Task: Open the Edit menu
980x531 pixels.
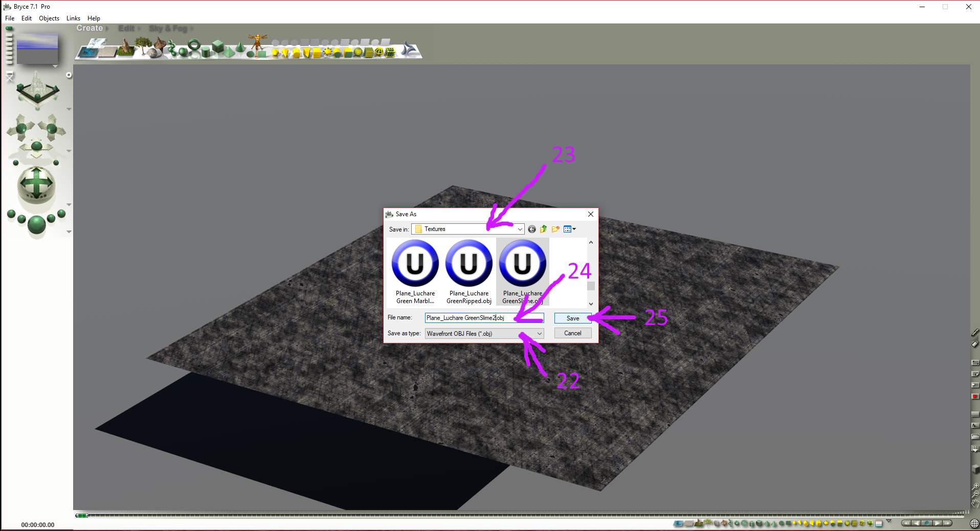Action: click(x=27, y=18)
